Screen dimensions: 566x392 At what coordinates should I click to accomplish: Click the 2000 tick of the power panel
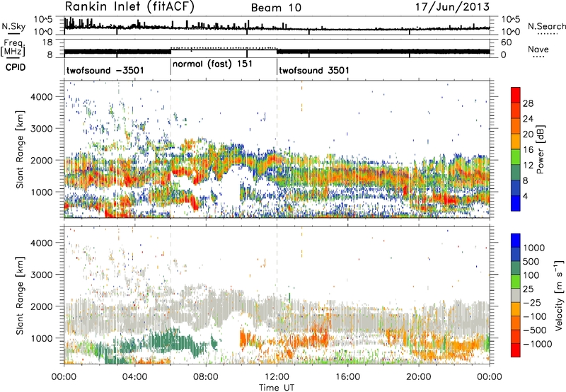click(41, 160)
